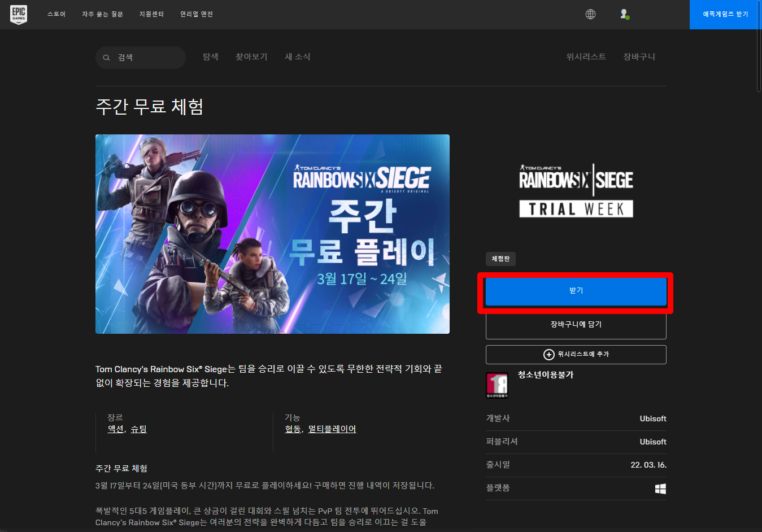762x532 pixels.
Task: Open 언리얼 엔진 in top bar
Action: point(197,14)
